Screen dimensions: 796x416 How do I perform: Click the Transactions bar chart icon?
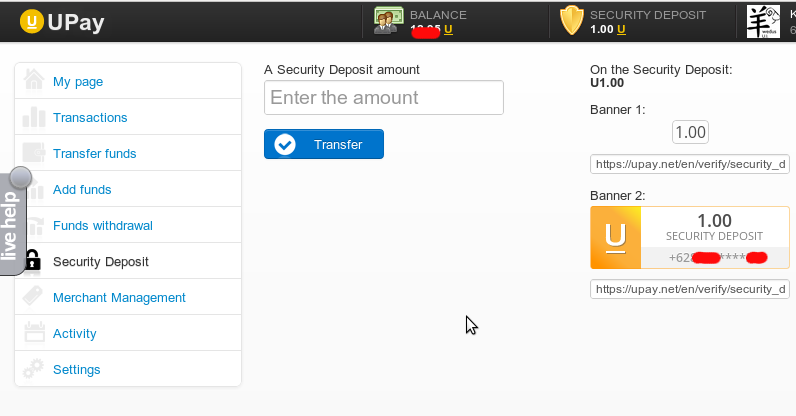(x=34, y=117)
